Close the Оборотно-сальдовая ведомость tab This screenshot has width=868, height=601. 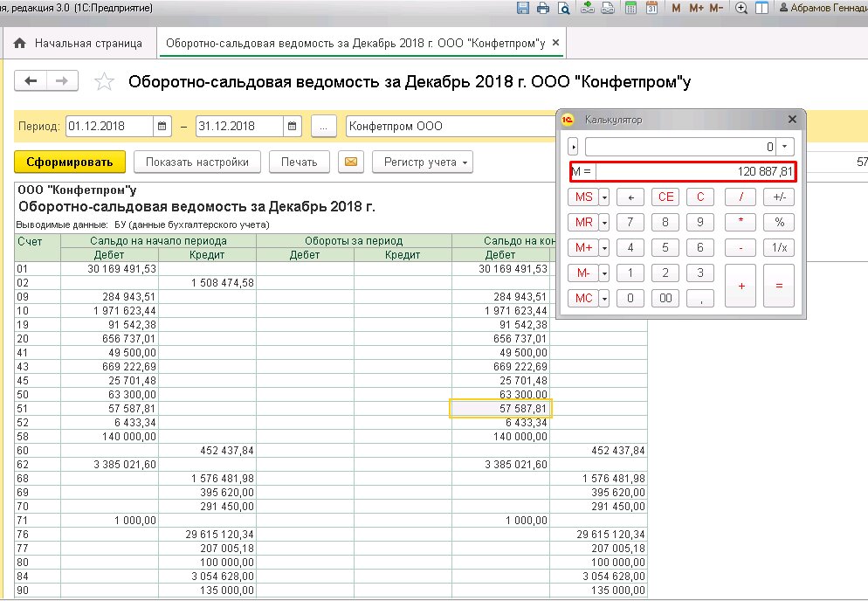click(555, 43)
